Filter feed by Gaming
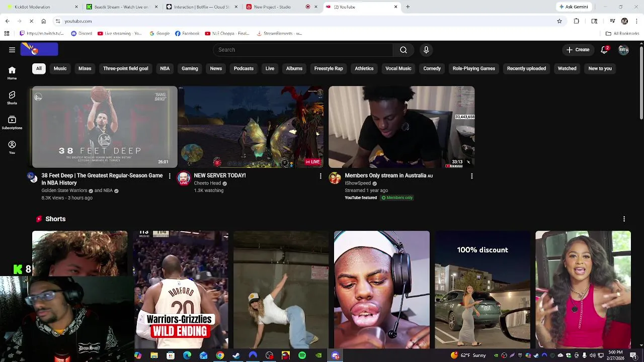 tap(190, 68)
